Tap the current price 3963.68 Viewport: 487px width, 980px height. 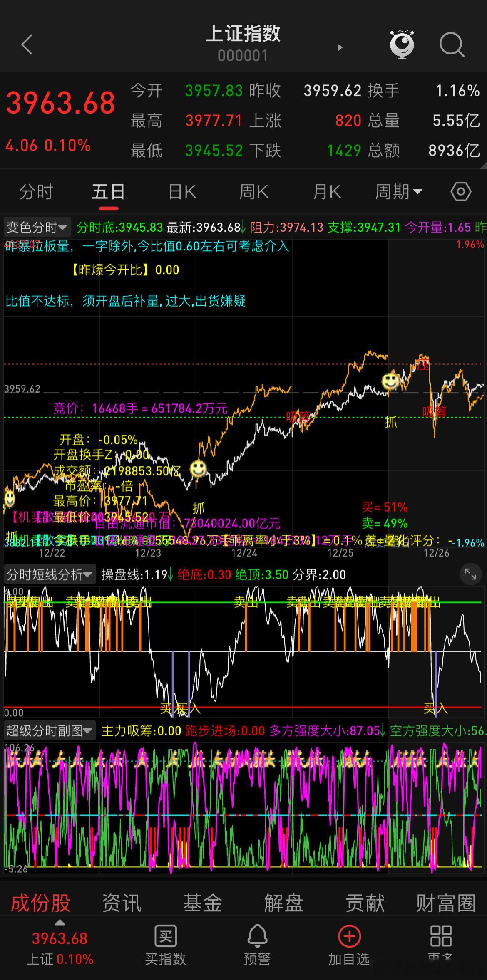pyautogui.click(x=60, y=103)
